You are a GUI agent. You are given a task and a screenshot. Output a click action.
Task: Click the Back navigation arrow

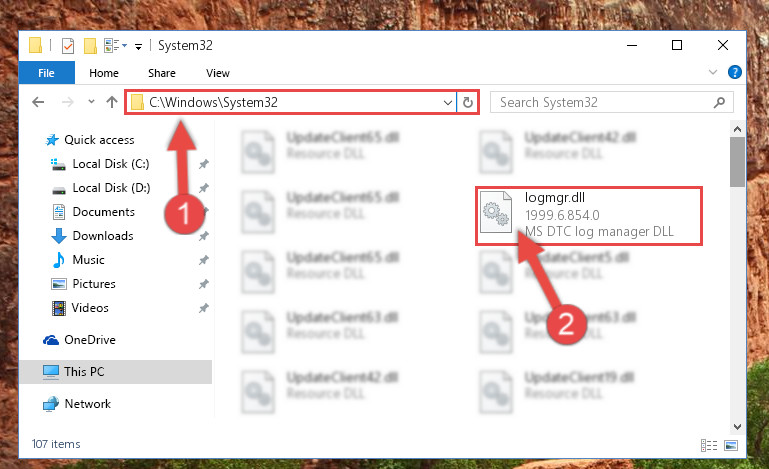pos(38,102)
